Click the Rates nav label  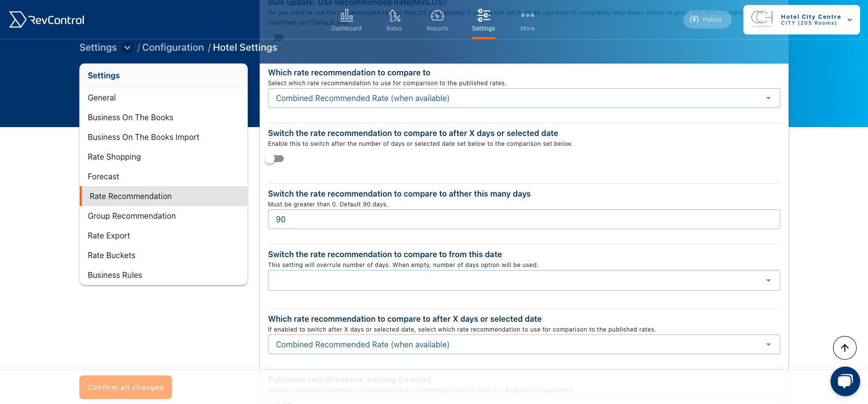pyautogui.click(x=394, y=29)
